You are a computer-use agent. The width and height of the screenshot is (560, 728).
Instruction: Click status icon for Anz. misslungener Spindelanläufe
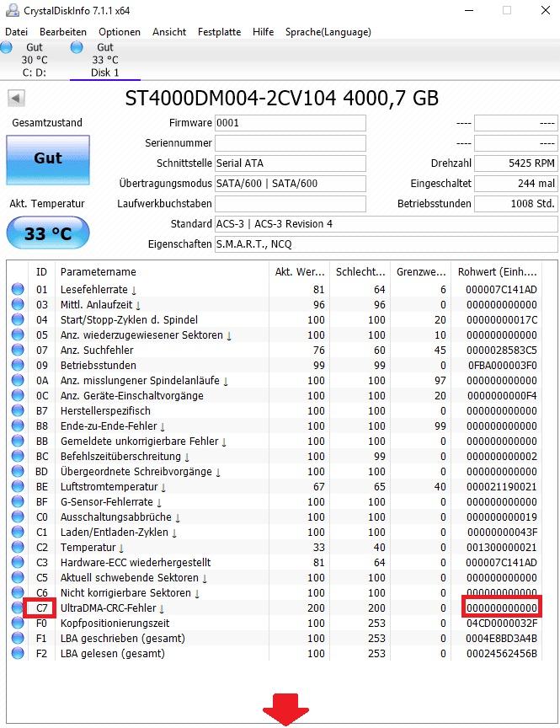point(18,380)
